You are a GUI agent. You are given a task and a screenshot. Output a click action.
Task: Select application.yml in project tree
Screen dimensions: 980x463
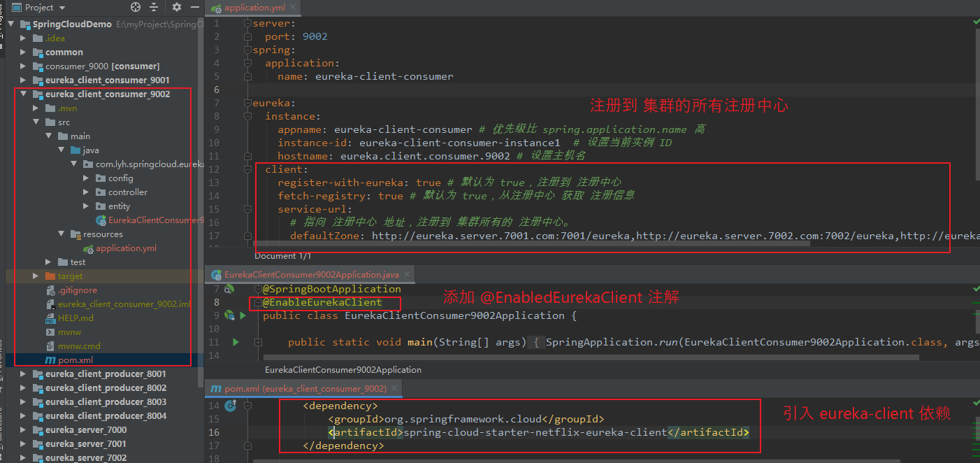[x=120, y=248]
